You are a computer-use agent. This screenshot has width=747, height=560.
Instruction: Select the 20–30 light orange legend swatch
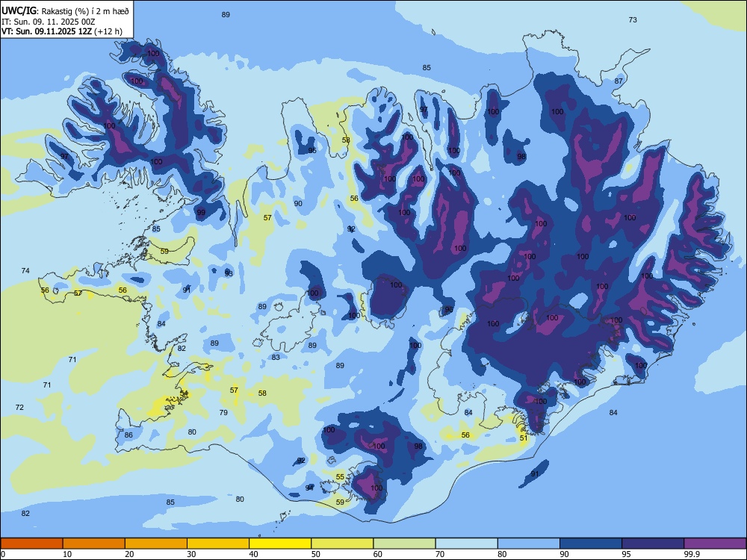click(156, 544)
